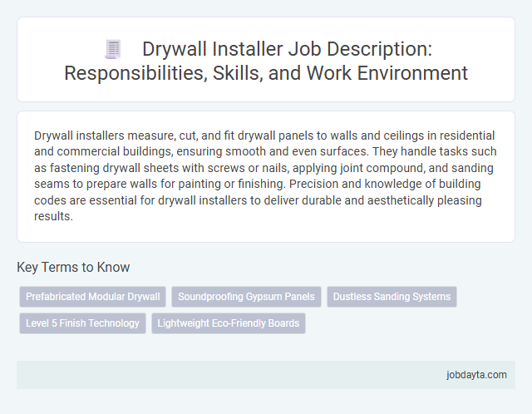Select the Soundproofing Gypsum Panels tag

point(246,297)
